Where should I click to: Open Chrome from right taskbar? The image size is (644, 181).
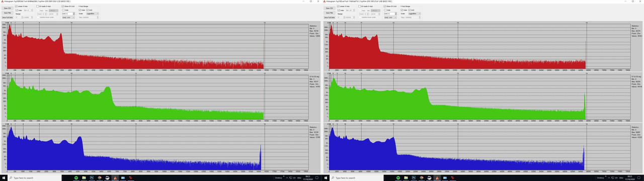tap(422, 178)
